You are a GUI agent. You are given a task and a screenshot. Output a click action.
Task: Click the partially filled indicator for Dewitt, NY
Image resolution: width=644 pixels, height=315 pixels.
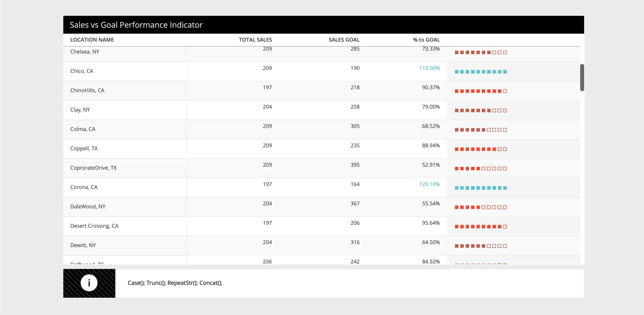480,246
